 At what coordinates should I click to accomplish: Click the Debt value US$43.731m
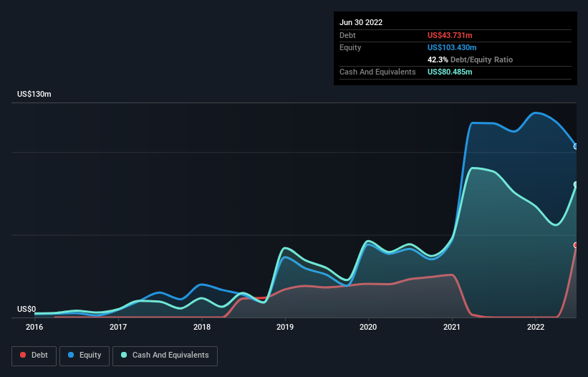(x=450, y=35)
